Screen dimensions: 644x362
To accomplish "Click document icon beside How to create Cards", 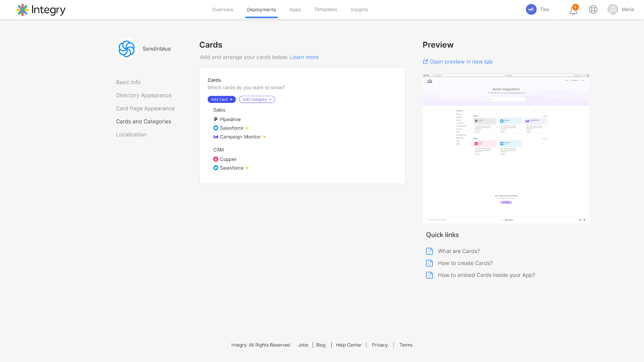I will tap(429, 263).
